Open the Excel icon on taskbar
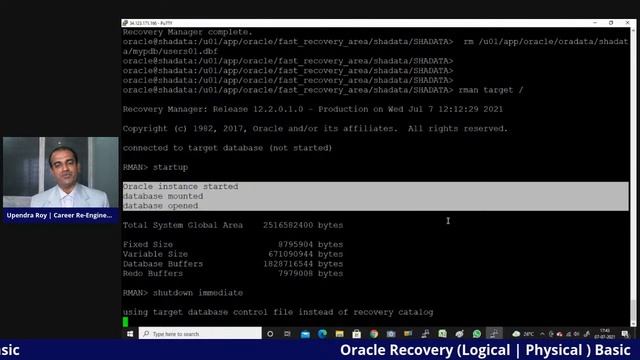 pyautogui.click(x=442, y=334)
